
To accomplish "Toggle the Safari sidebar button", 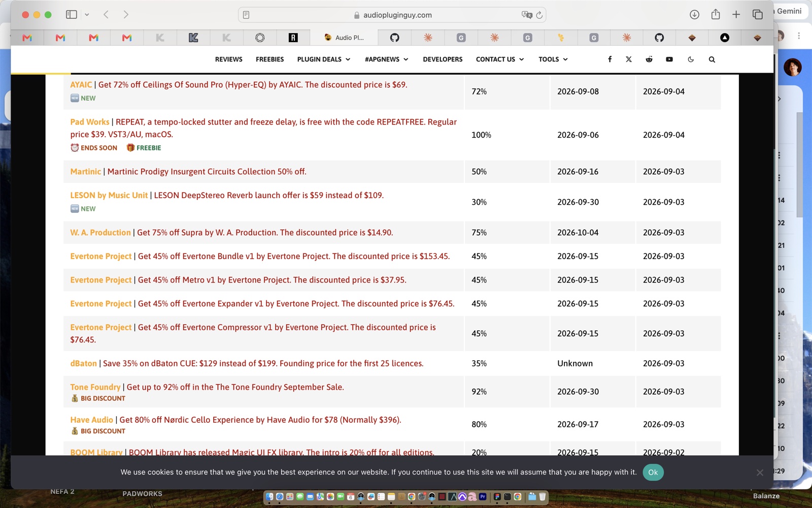I will tap(72, 15).
